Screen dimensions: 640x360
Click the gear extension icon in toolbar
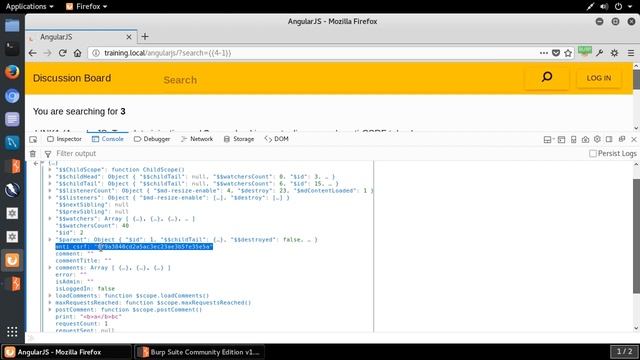(x=614, y=53)
